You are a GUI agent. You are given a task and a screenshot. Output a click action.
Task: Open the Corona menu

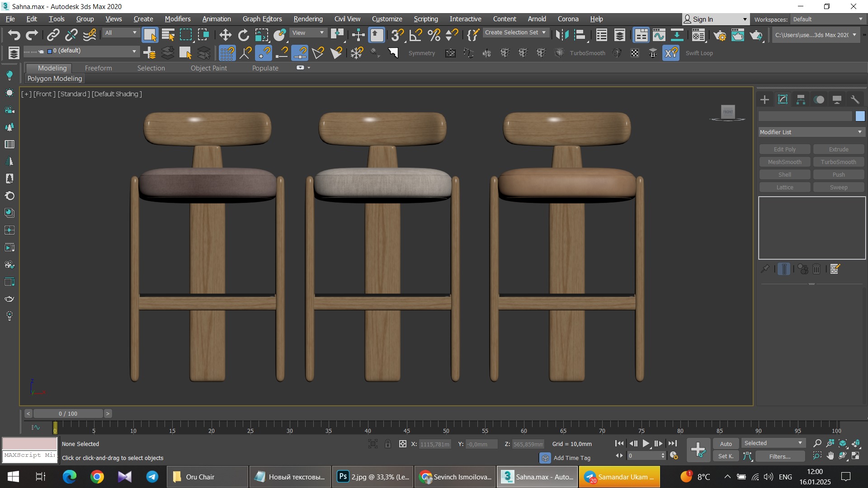pos(568,19)
